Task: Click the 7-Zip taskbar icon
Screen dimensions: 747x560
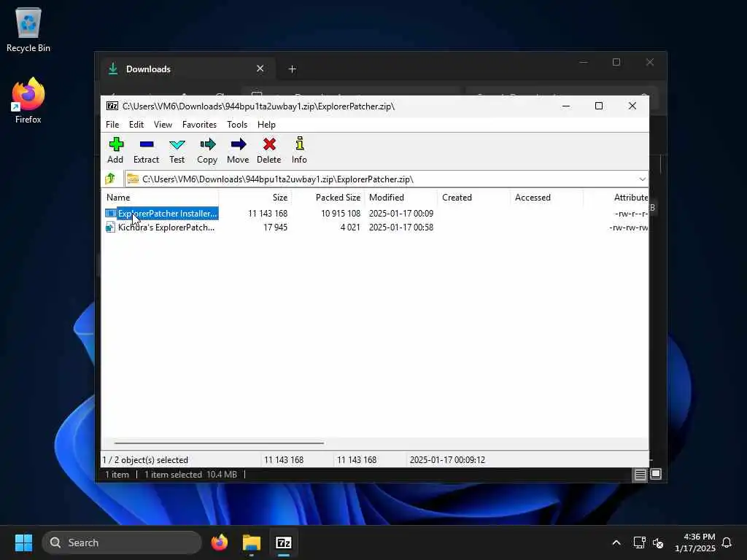Action: (x=284, y=542)
